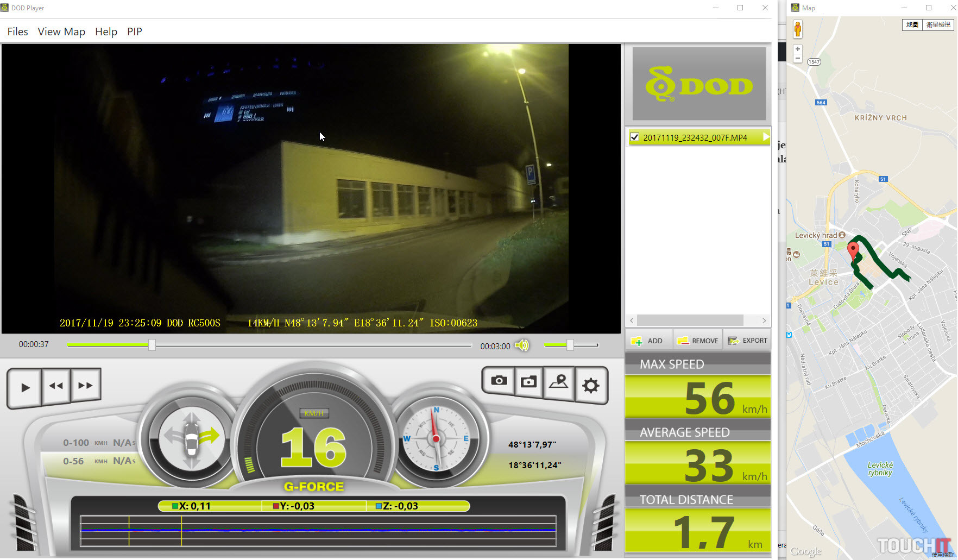Image resolution: width=958 pixels, height=560 pixels.
Task: Uncheck the 20171119_232432_007F.MP4 checkbox
Action: [x=634, y=137]
